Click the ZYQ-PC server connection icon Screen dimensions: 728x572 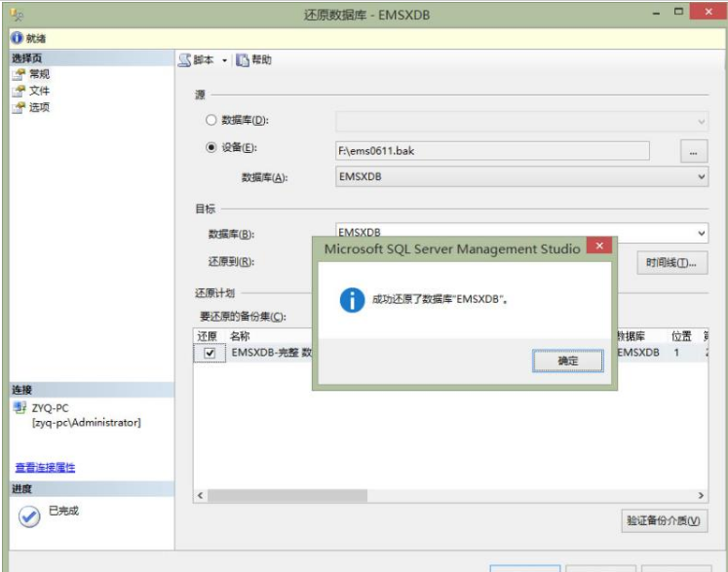(x=19, y=407)
